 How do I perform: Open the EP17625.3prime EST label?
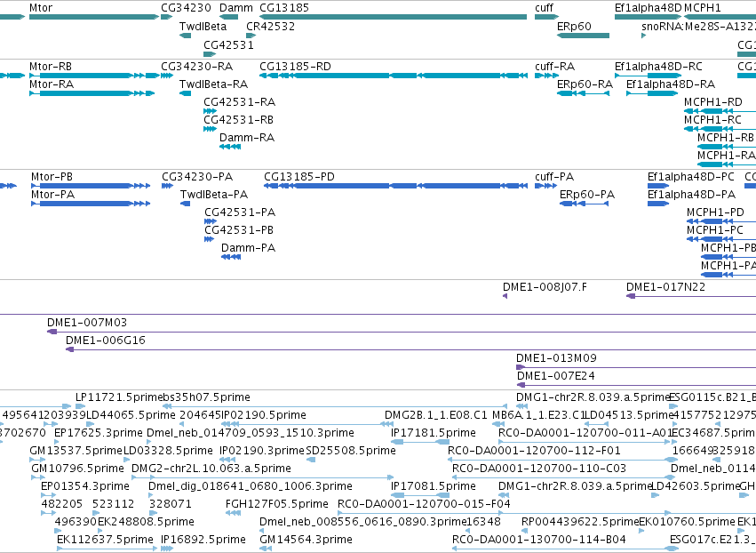tap(99, 433)
